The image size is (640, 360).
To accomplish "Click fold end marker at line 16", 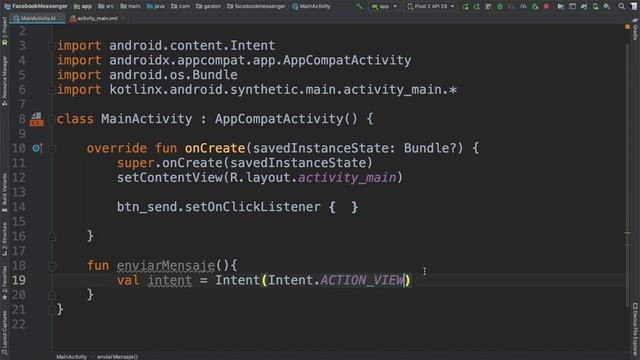I will (51, 236).
